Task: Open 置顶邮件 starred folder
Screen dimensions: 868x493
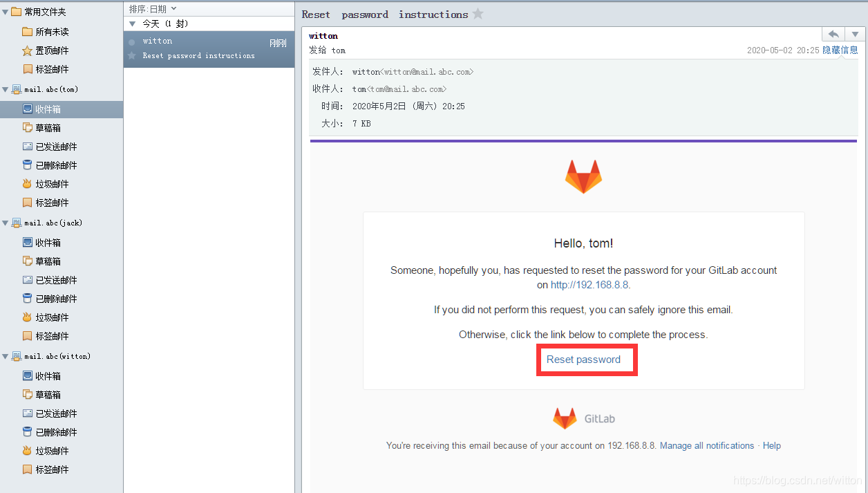Action: click(x=46, y=50)
